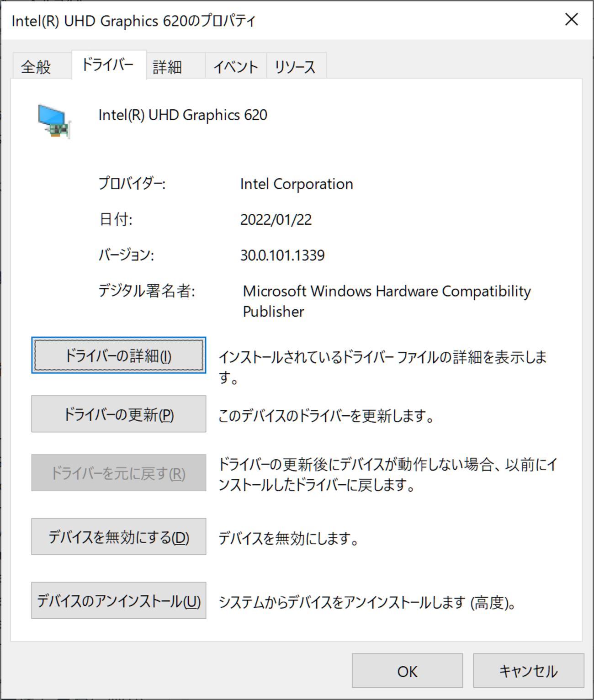Click the version number 30.0.101.1339
This screenshot has height=700, width=594.
pos(282,255)
